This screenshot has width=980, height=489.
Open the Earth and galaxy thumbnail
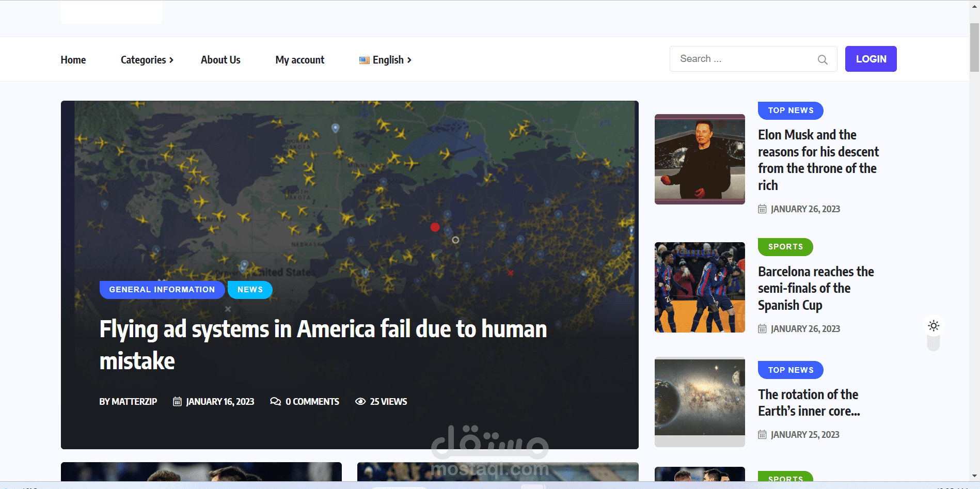[700, 402]
